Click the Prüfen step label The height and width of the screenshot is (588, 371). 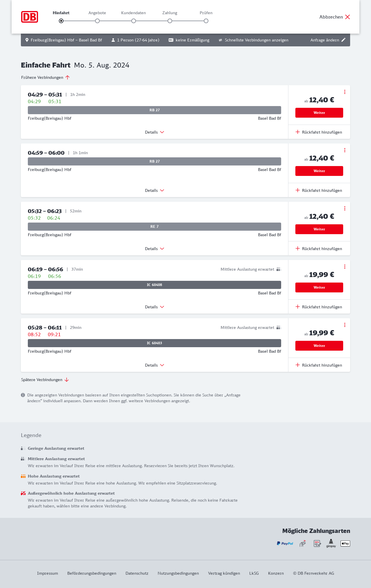click(x=206, y=13)
